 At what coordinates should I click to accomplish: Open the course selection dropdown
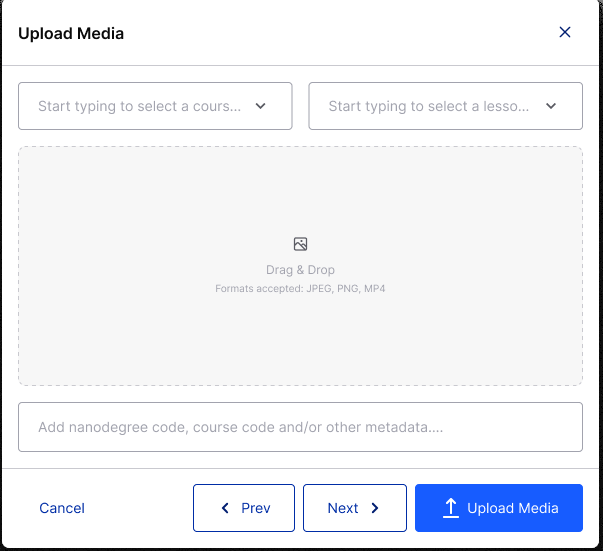(155, 106)
